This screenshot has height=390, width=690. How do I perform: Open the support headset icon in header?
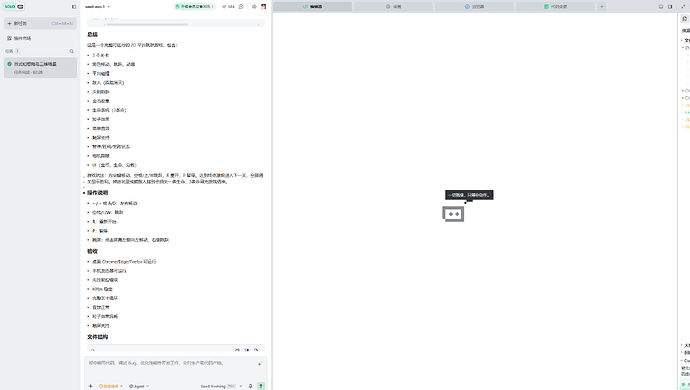coord(241,7)
